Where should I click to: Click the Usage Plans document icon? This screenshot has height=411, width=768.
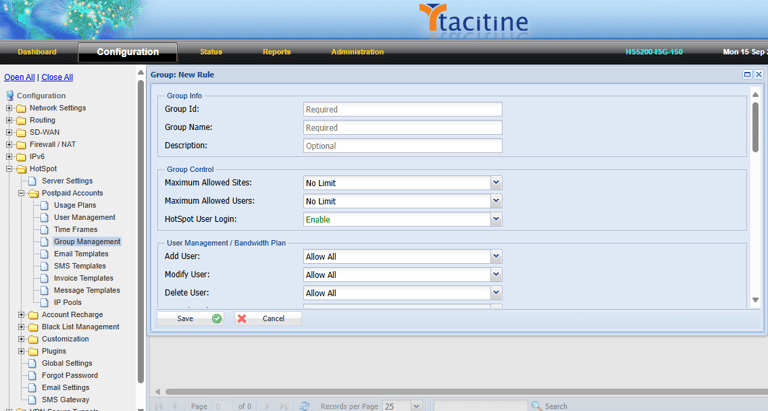[x=45, y=205]
